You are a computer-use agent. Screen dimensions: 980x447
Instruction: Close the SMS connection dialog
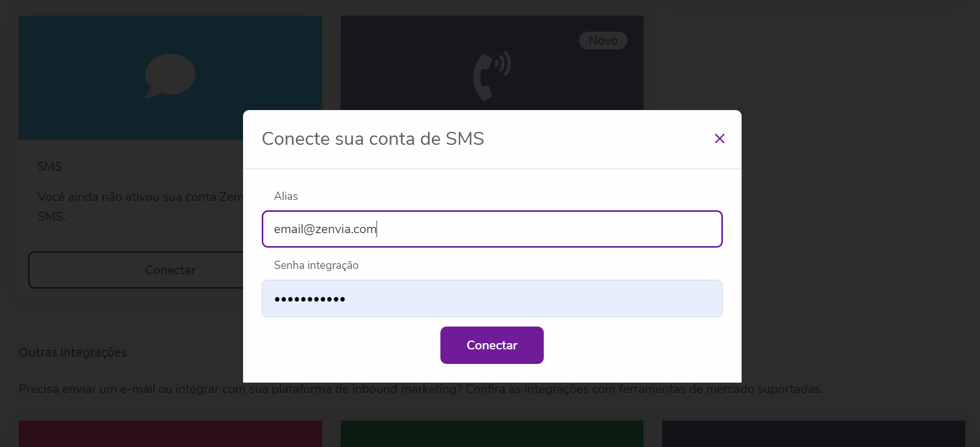coord(719,139)
